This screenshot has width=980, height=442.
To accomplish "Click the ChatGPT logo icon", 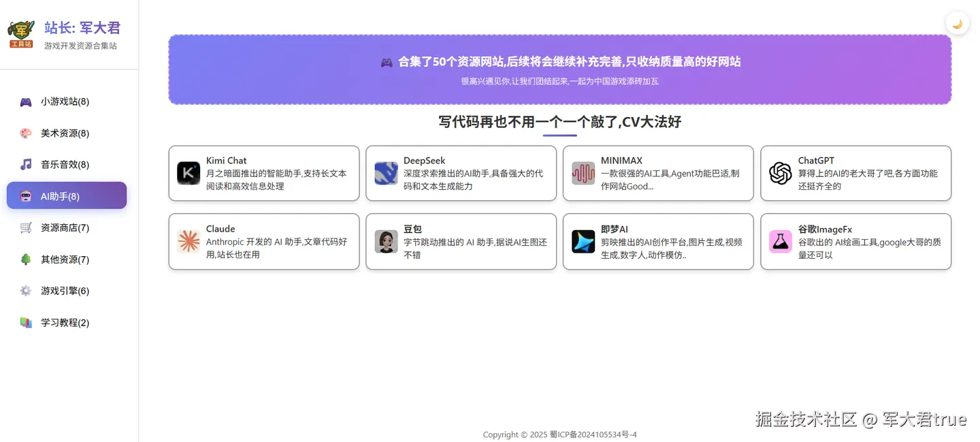I will (781, 173).
